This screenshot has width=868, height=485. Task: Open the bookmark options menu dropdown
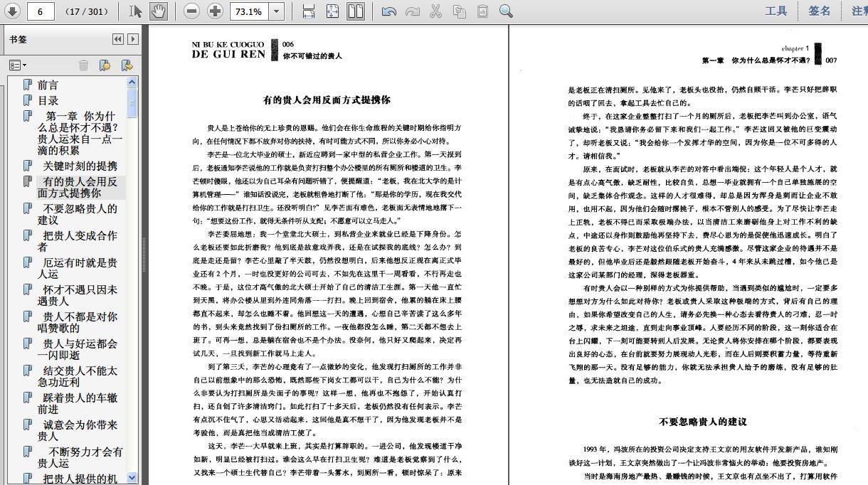[18, 65]
